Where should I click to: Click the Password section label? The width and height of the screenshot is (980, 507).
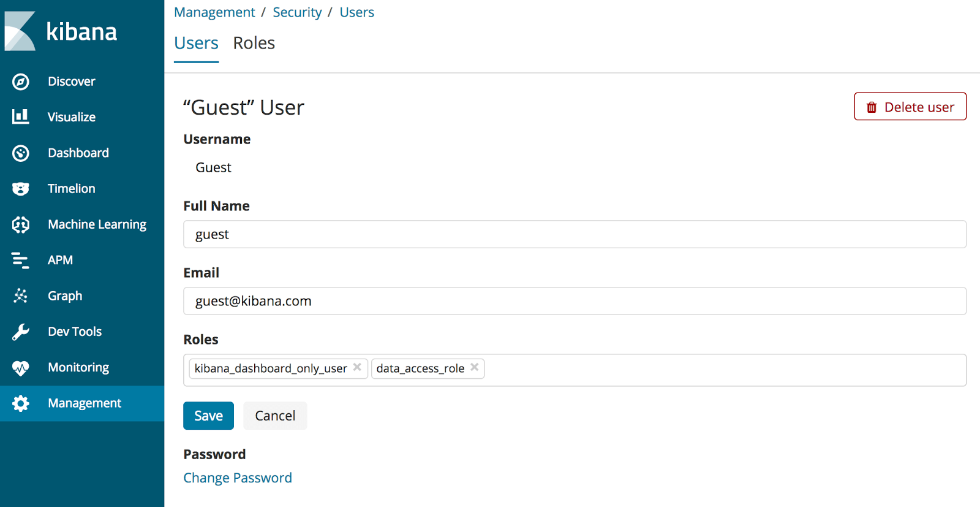click(x=214, y=454)
